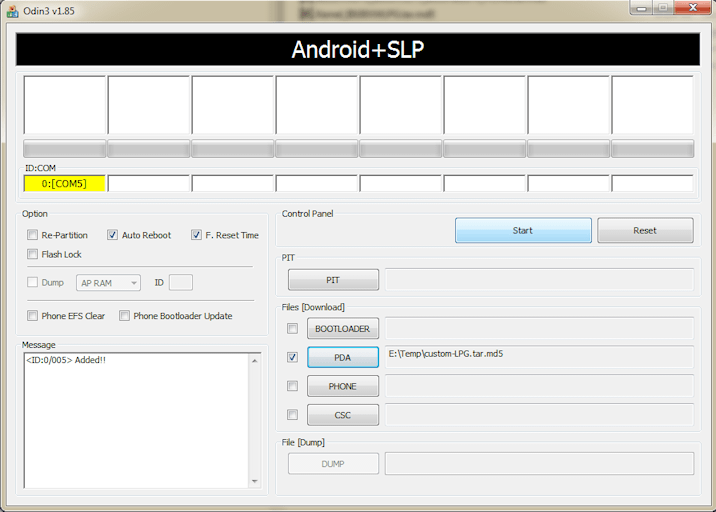Click the '<ID:0/005> Added!!' log line

point(66,360)
